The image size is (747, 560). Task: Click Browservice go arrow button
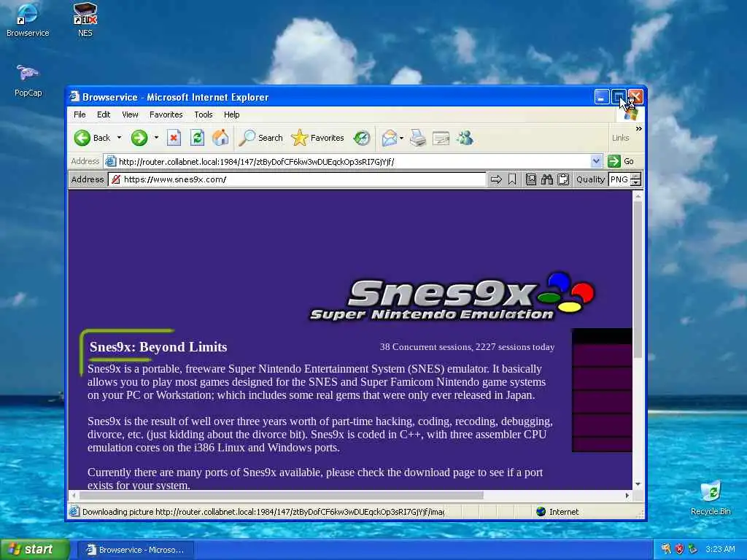coord(496,179)
